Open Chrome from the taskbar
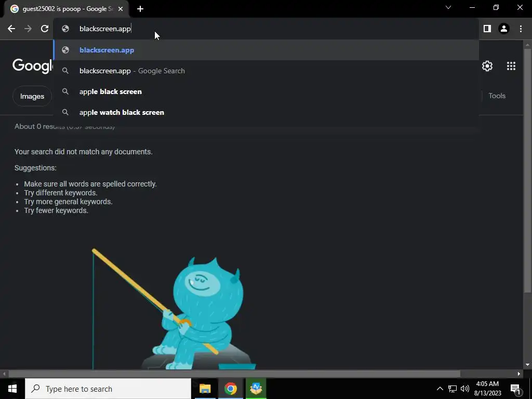The height and width of the screenshot is (399, 532). pyautogui.click(x=230, y=389)
